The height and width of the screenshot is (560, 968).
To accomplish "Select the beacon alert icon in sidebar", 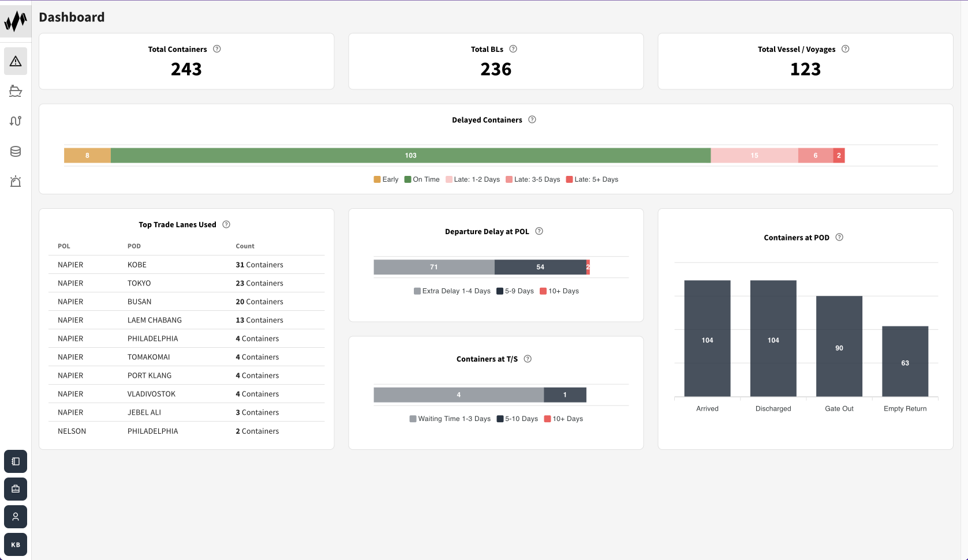I will (16, 181).
